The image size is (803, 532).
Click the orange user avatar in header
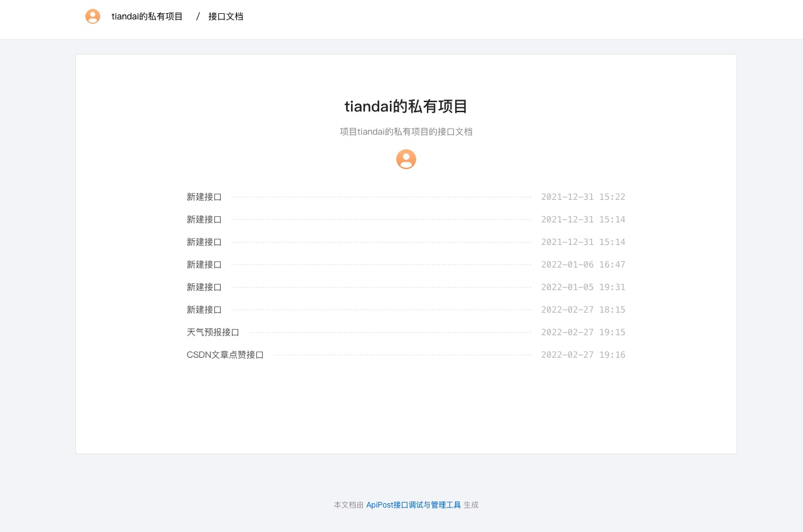click(x=93, y=16)
